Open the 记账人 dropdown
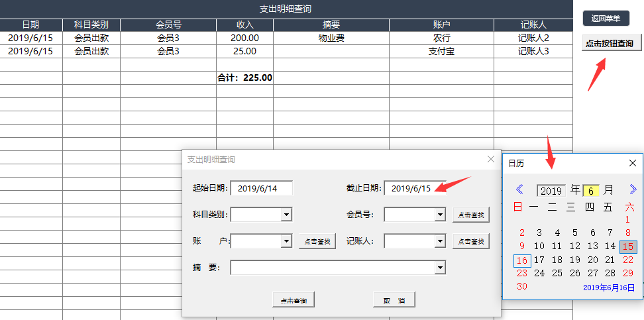Image resolution: width=644 pixels, height=320 pixels. (441, 241)
